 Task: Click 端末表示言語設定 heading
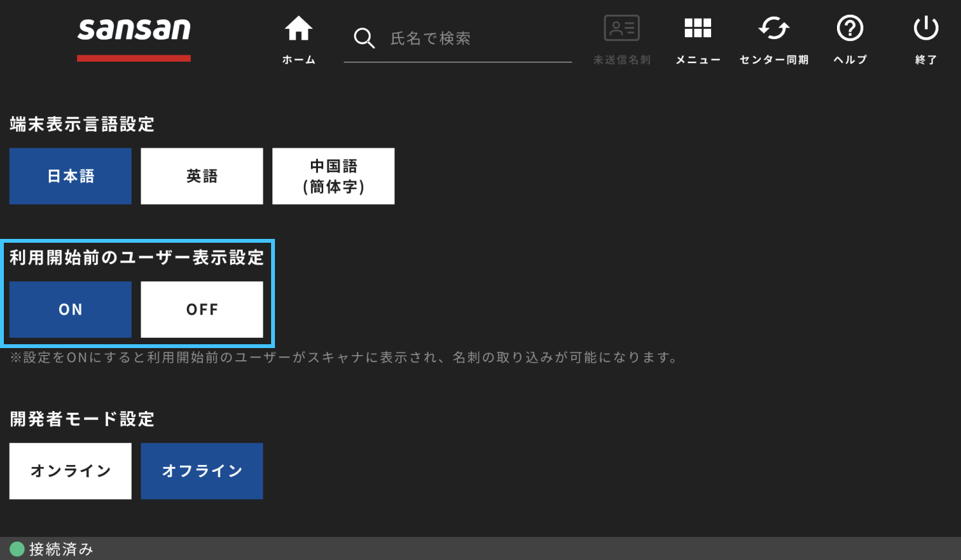click(x=82, y=124)
